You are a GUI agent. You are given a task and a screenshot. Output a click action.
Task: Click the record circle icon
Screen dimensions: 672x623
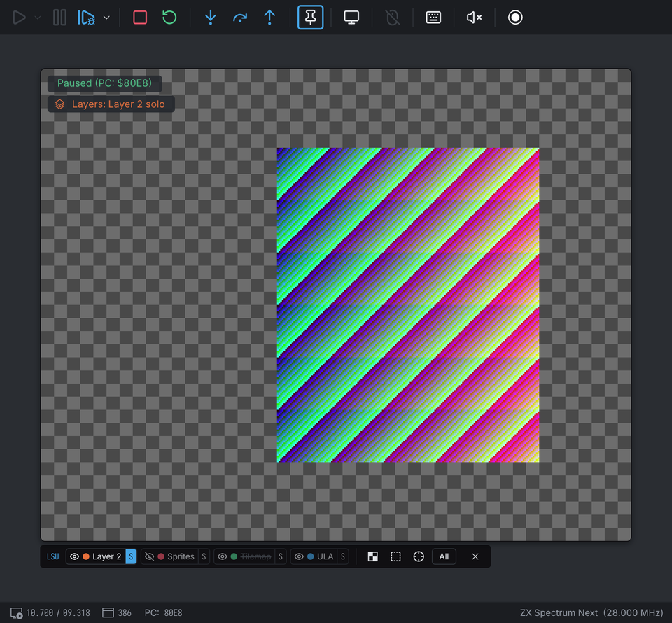[x=515, y=17]
